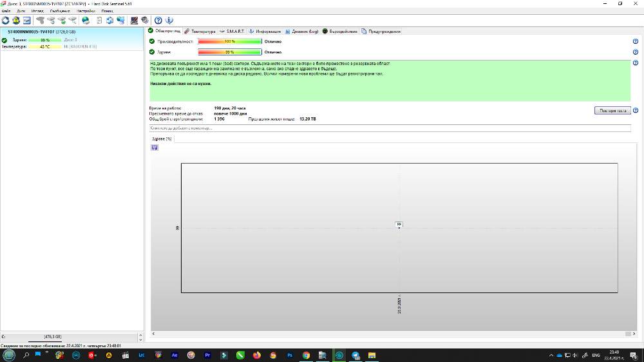Open the Help question mark toolbar icon
This screenshot has width=644, height=362.
(x=158, y=20)
